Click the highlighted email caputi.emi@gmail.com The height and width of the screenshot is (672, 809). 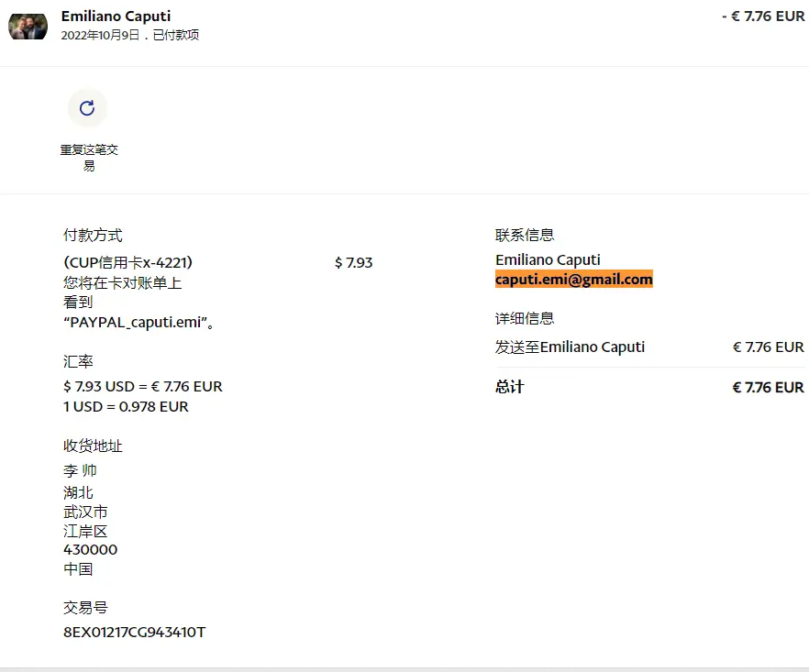[574, 279]
